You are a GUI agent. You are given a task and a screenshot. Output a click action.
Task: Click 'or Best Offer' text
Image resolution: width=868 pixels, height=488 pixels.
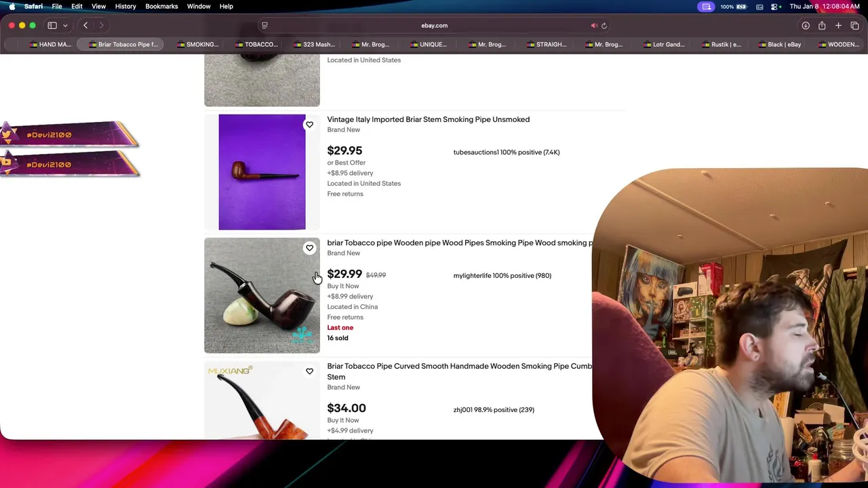tap(347, 163)
